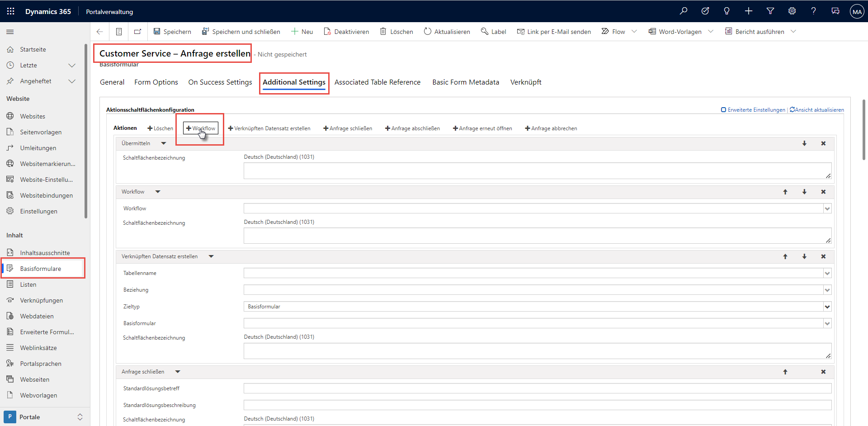Remove the Übermitteln action

click(823, 143)
